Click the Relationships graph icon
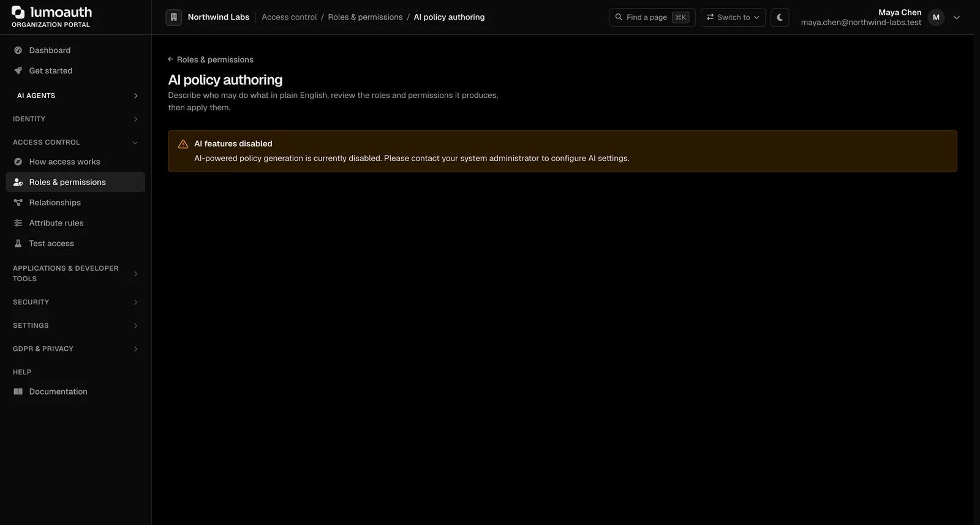Viewport: 980px width, 525px height. coord(18,203)
